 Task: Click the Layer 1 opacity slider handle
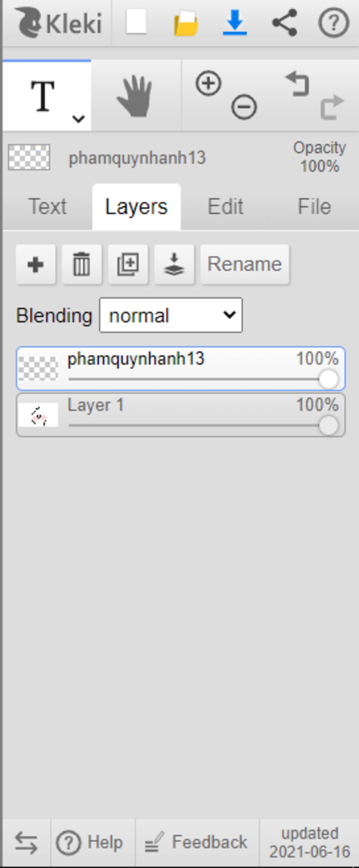point(328,425)
